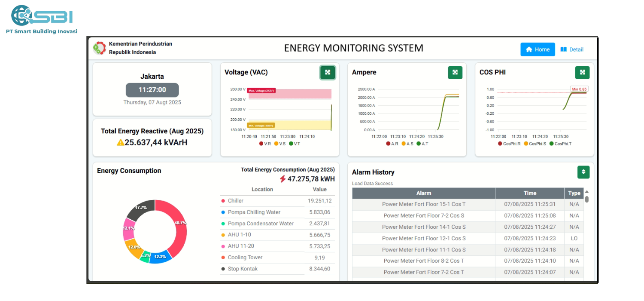The height and width of the screenshot is (301, 644).
Task: Click the SBI company logo
Action: click(x=42, y=16)
